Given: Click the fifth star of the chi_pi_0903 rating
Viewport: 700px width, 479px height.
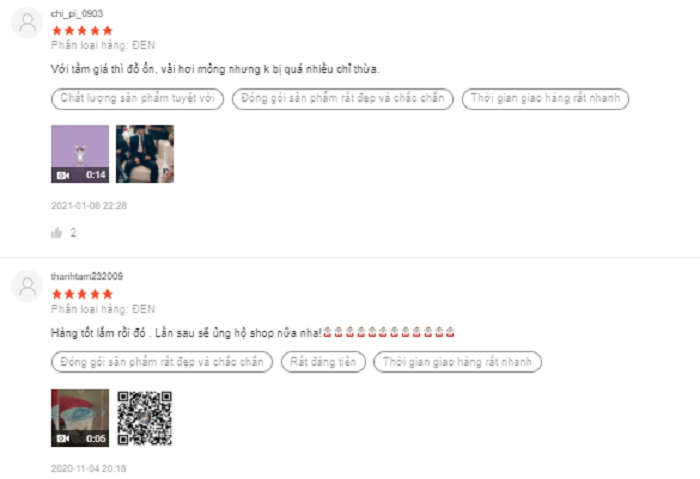Looking at the screenshot, I should [x=108, y=31].
